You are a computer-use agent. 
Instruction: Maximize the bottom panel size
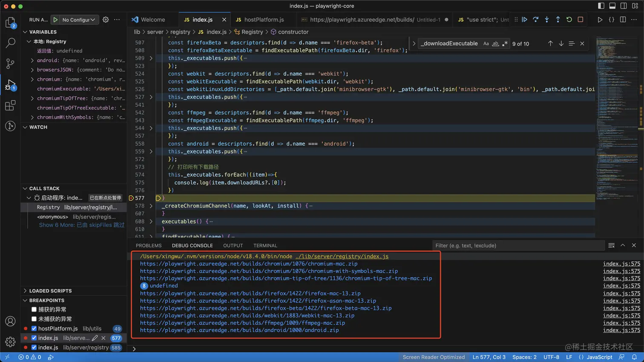click(623, 246)
